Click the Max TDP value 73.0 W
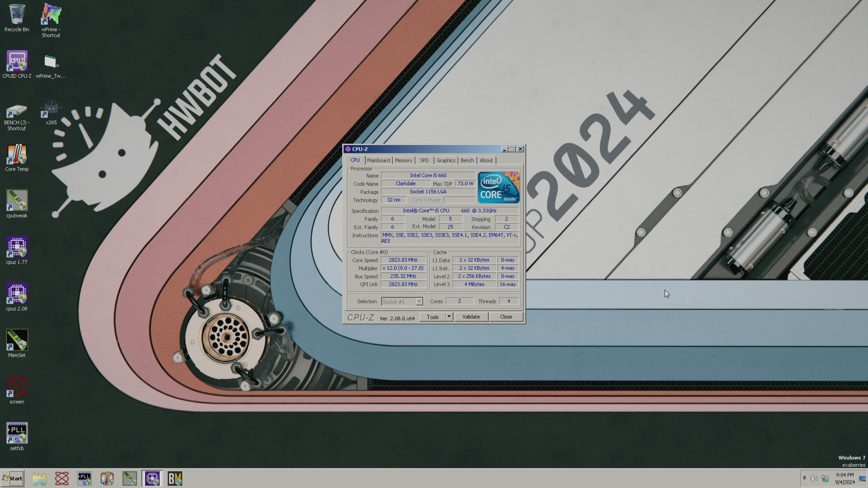Image resolution: width=868 pixels, height=488 pixels. pos(465,183)
